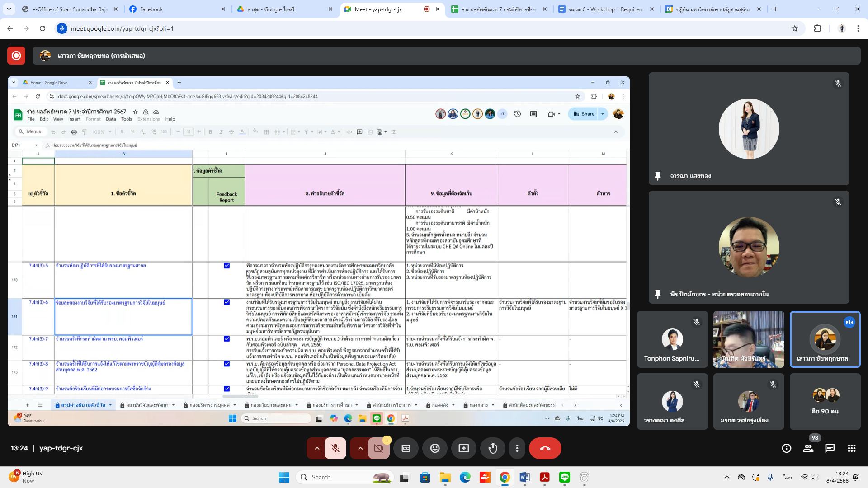Viewport: 868px width, 488px height.
Task: Click the red leave call button
Action: [x=545, y=448]
